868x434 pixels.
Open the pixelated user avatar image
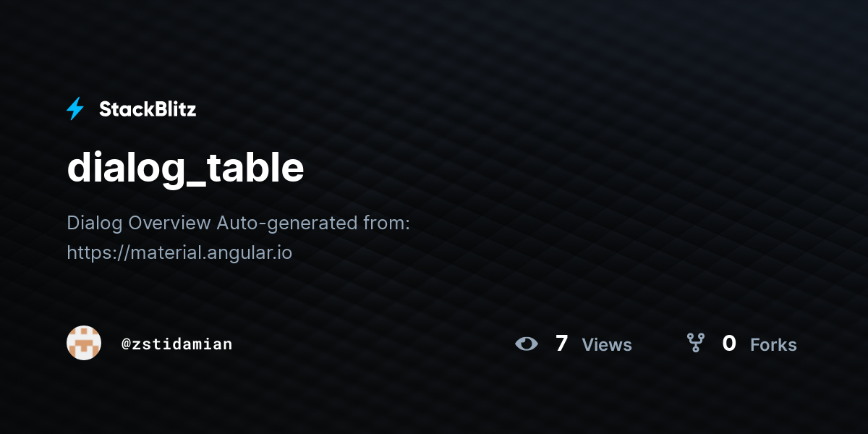pyautogui.click(x=84, y=343)
